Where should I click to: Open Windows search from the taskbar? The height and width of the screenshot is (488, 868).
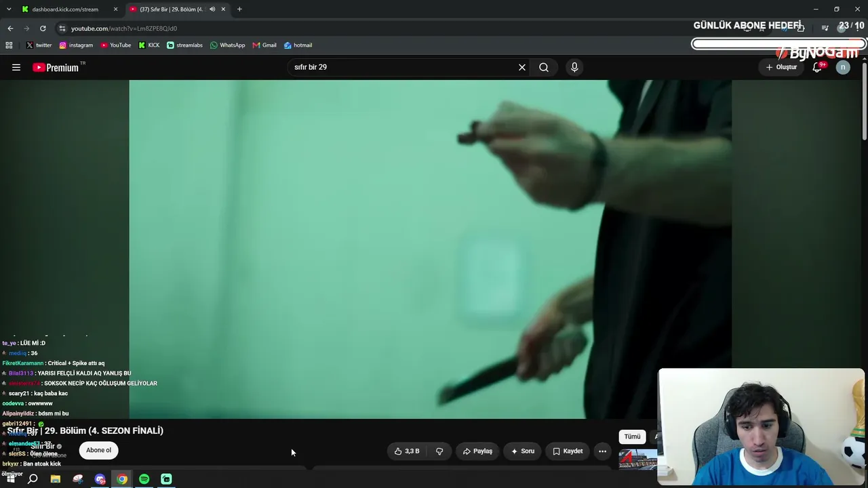[x=33, y=479]
